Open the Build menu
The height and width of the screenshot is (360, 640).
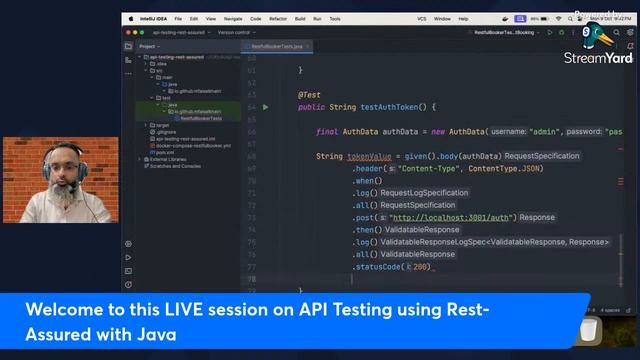click(x=300, y=19)
